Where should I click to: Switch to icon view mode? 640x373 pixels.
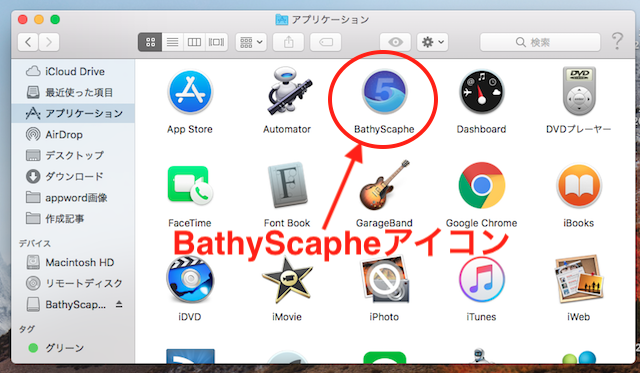150,42
